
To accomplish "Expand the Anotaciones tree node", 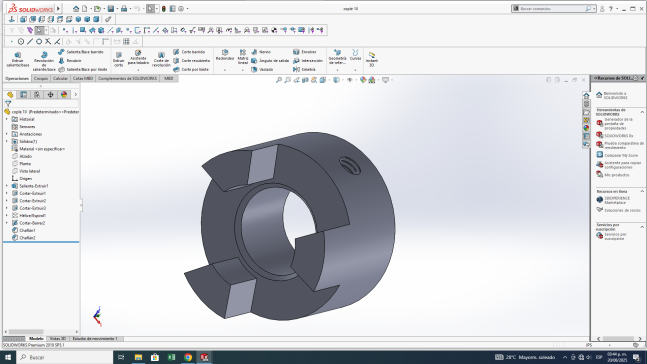I will 7,134.
